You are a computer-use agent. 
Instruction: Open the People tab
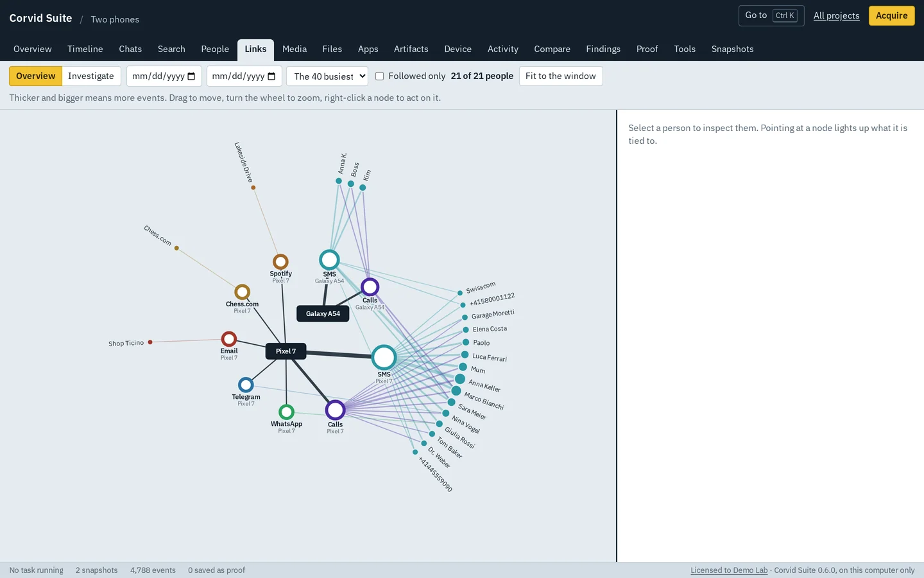point(215,49)
